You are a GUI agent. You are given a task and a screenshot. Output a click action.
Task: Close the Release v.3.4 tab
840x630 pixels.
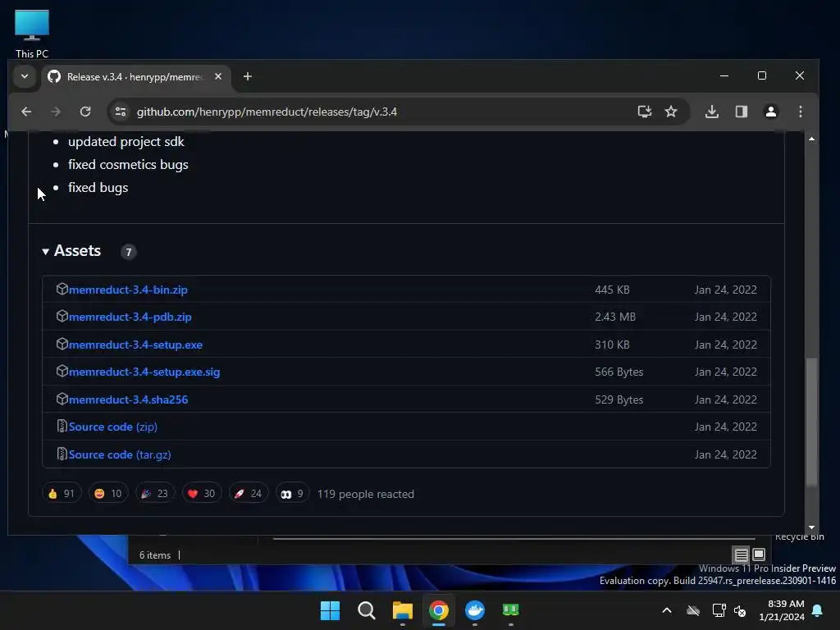(x=218, y=76)
